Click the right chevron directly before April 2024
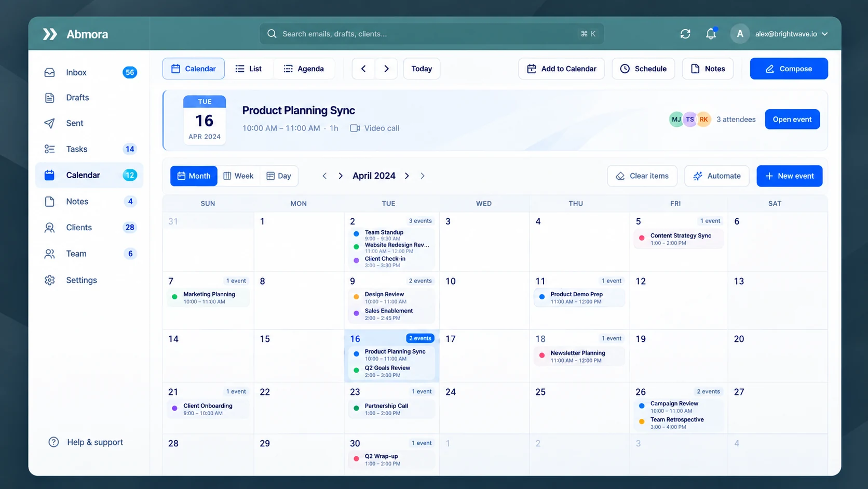Viewport: 868px width, 489px height. (x=341, y=176)
